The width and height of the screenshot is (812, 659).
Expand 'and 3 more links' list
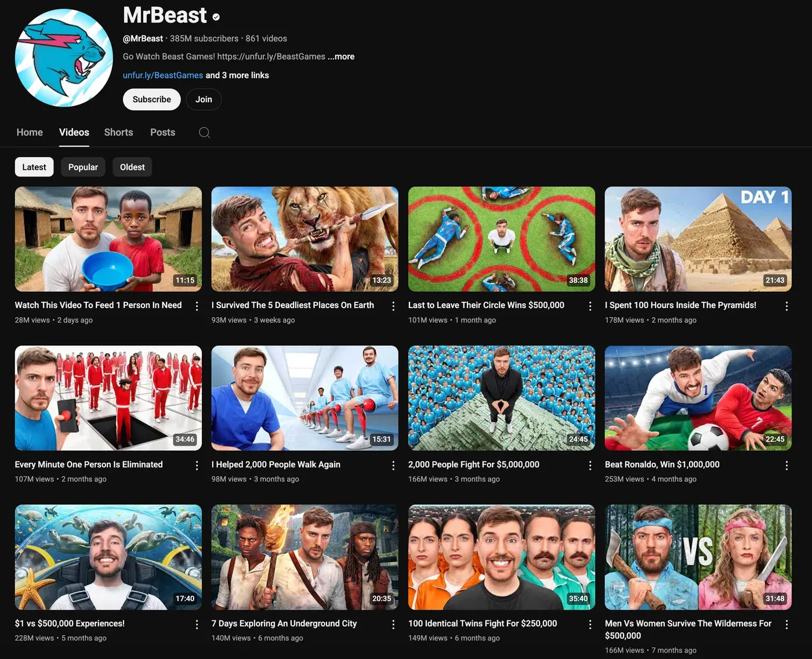click(x=237, y=75)
